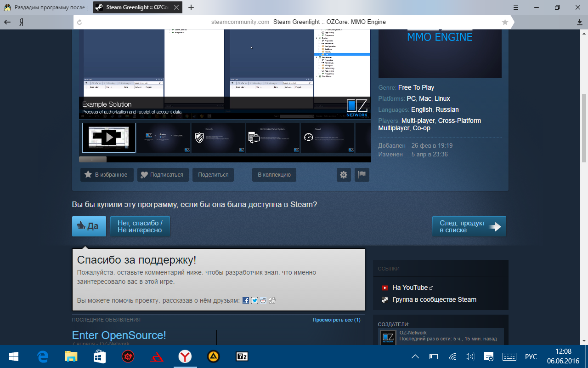Open the AIMP taskbar icon
588x368 pixels.
tap(214, 356)
